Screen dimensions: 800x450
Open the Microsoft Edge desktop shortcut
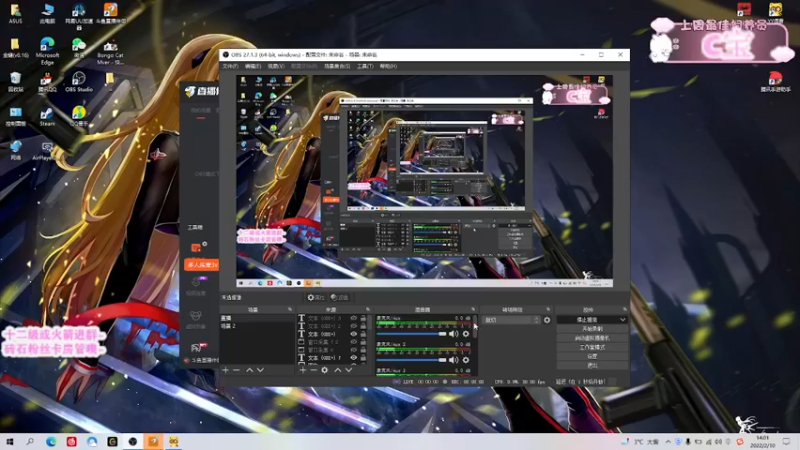coord(47,51)
